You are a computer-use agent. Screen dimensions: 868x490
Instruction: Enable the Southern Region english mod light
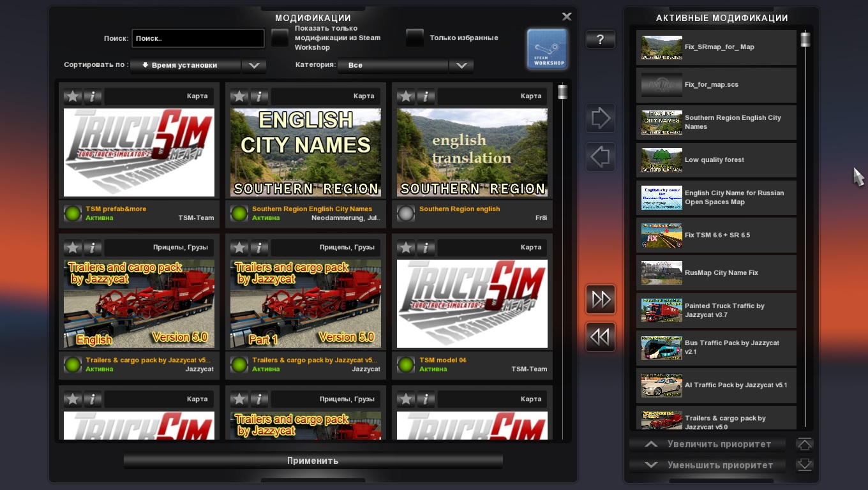coord(406,213)
